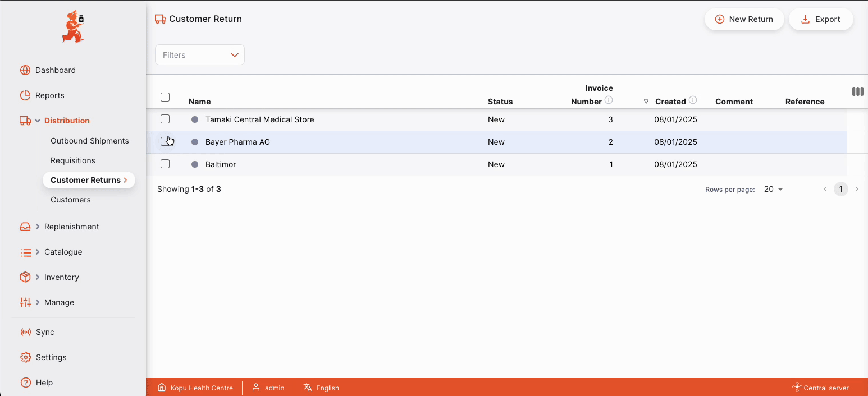Click invoice number 3 cell

[611, 119]
